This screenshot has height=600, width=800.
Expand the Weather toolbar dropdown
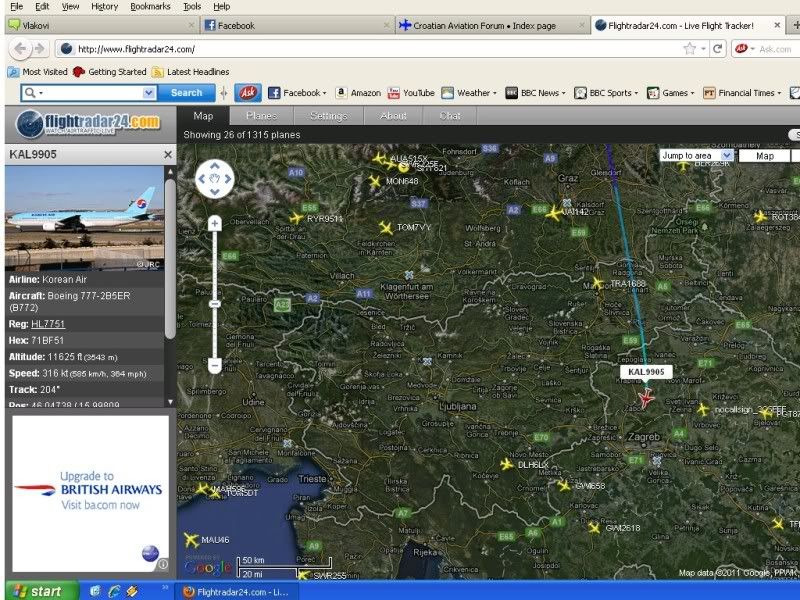click(494, 93)
